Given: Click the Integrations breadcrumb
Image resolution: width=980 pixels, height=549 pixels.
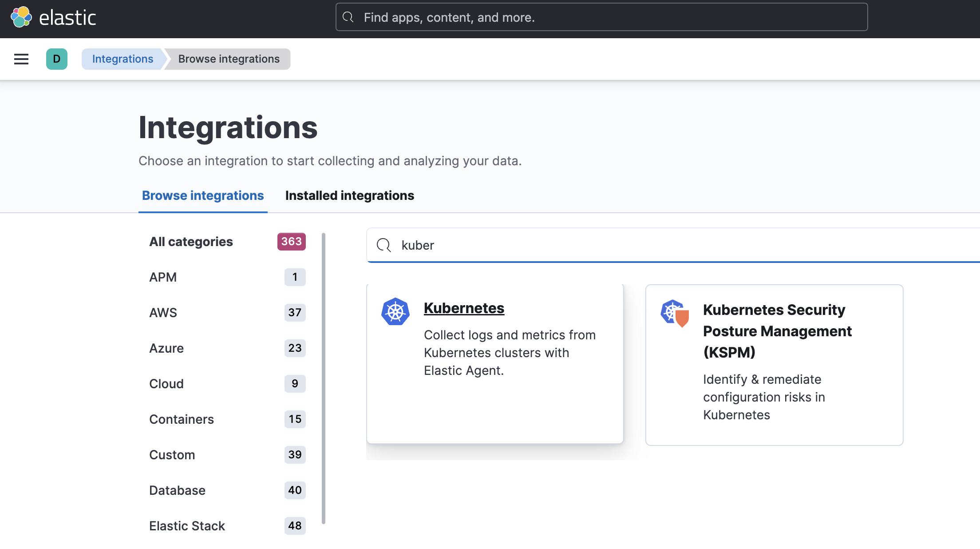Looking at the screenshot, I should click(122, 59).
